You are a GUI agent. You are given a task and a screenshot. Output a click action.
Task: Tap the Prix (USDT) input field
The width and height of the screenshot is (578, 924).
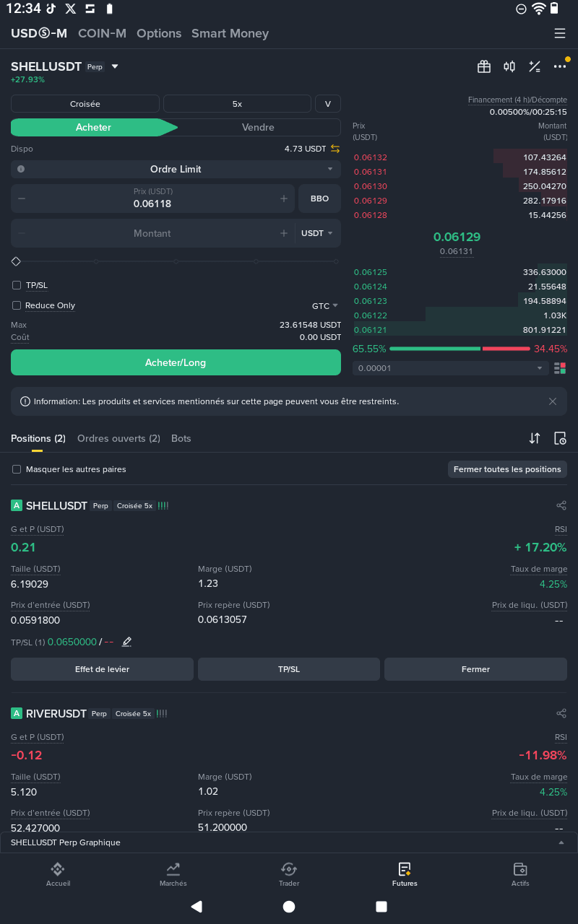152,199
